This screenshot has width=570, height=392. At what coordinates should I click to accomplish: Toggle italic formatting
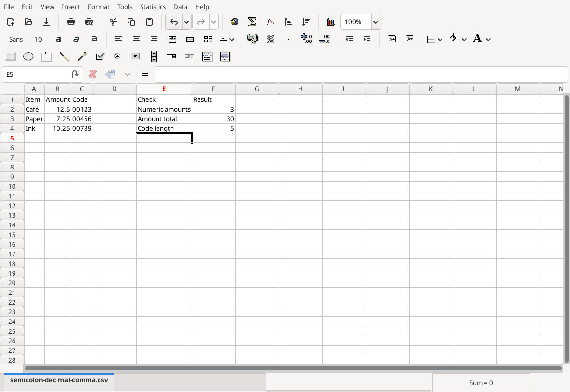(76, 39)
